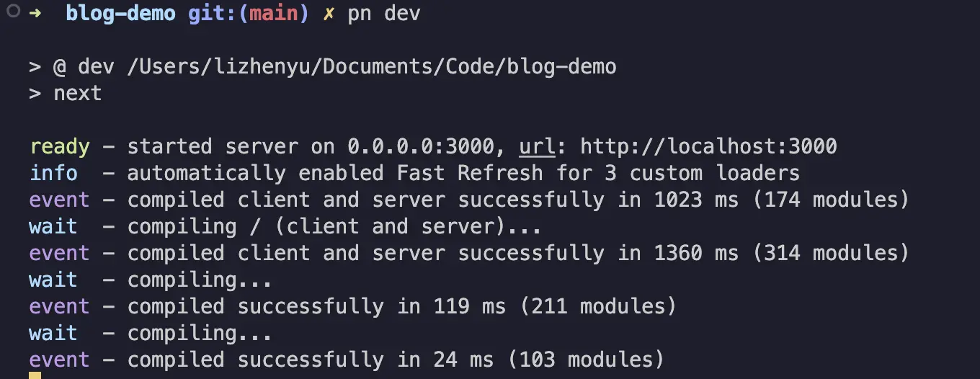
Task: Click the green 'ready' status label
Action: (x=60, y=147)
